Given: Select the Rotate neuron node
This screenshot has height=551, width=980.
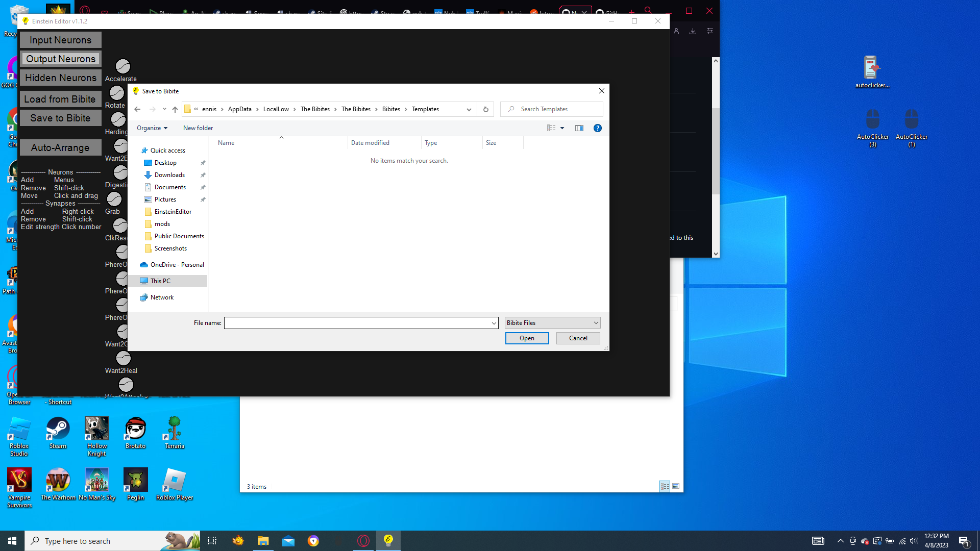Looking at the screenshot, I should point(117,93).
